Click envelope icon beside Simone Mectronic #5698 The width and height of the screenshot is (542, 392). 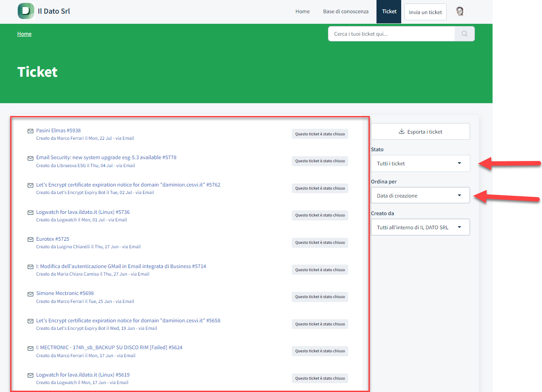tap(30, 294)
